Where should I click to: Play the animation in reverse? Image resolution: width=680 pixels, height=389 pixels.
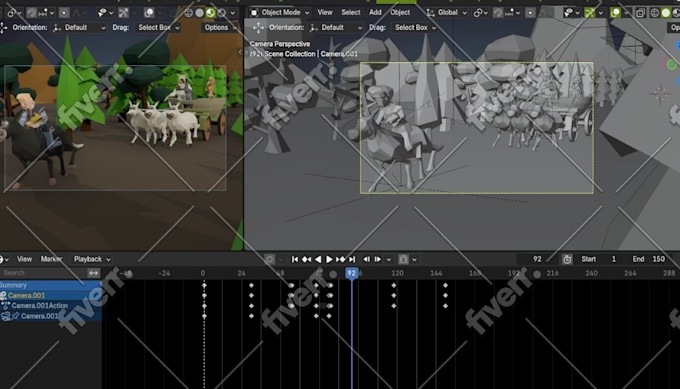pos(318,259)
